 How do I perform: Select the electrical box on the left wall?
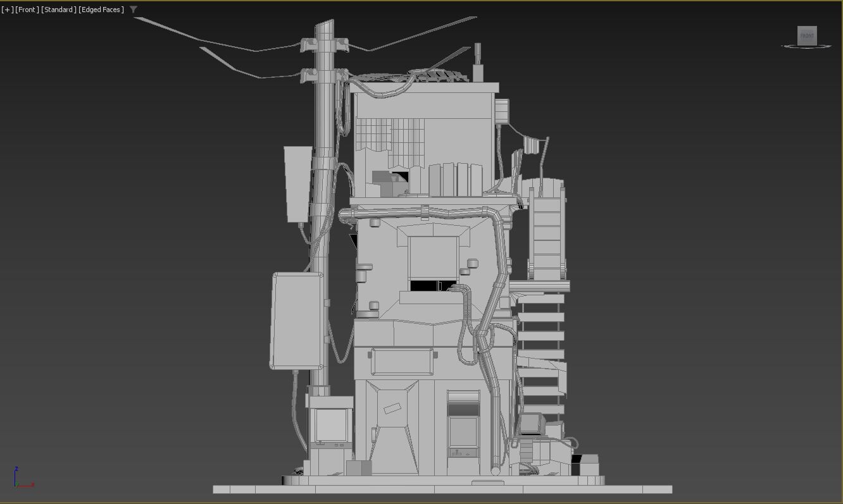coord(297,323)
